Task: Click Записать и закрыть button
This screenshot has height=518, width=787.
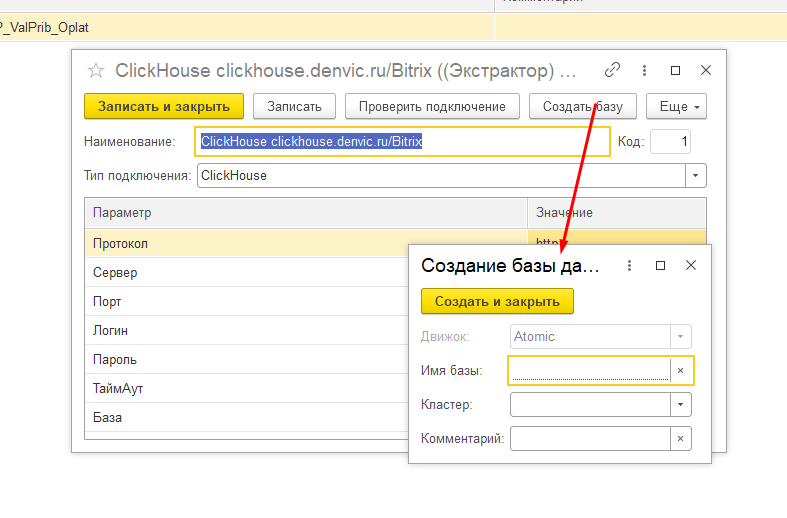Action: 164,106
